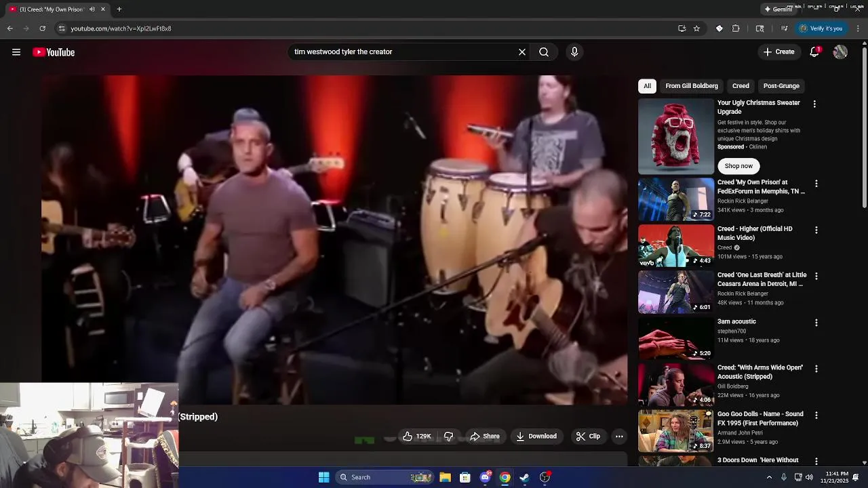This screenshot has height=488, width=868.
Task: Open the Goo Goo Dolls Name thumbnail
Action: click(676, 430)
